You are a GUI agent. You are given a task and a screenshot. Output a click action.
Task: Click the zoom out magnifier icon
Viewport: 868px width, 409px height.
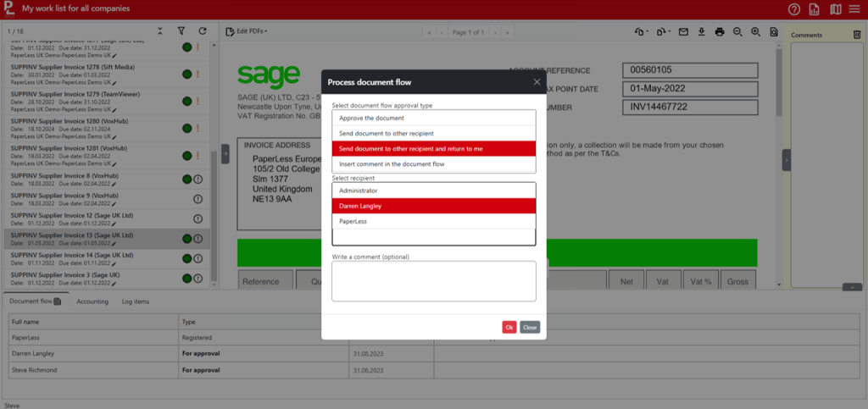pyautogui.click(x=737, y=31)
